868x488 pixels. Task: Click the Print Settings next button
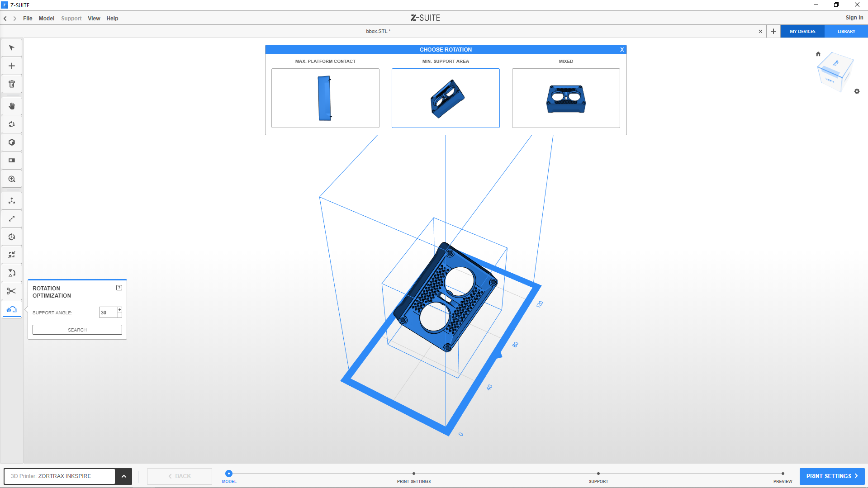coord(832,476)
